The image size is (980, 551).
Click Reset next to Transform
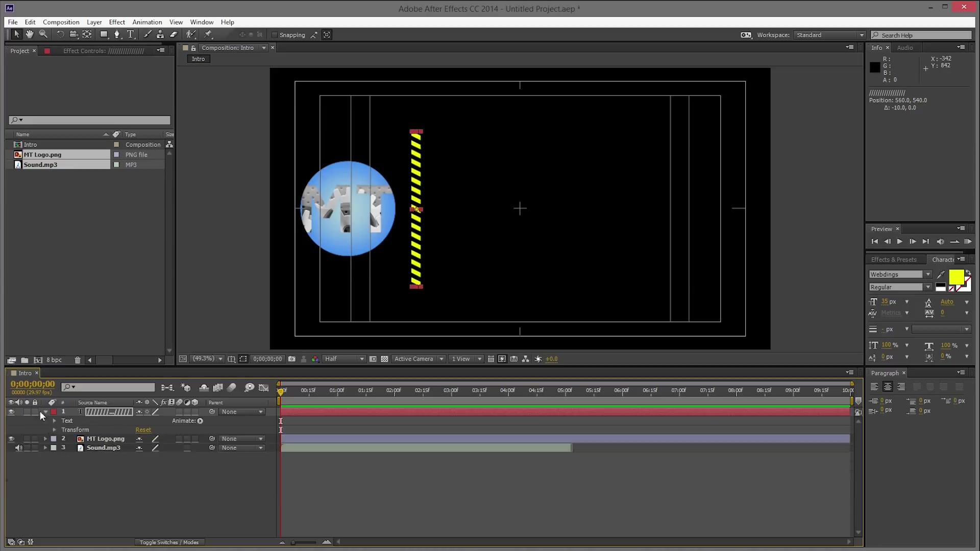coord(143,430)
